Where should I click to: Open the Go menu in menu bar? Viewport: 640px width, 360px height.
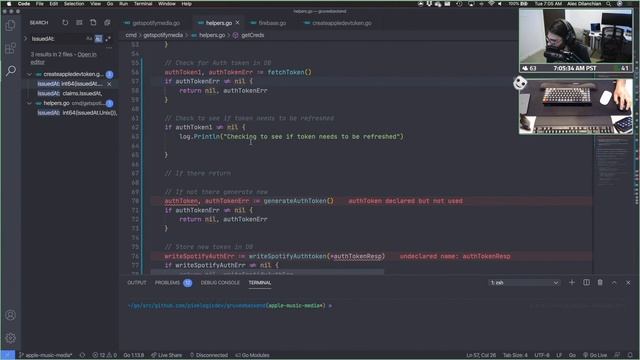(110, 4)
